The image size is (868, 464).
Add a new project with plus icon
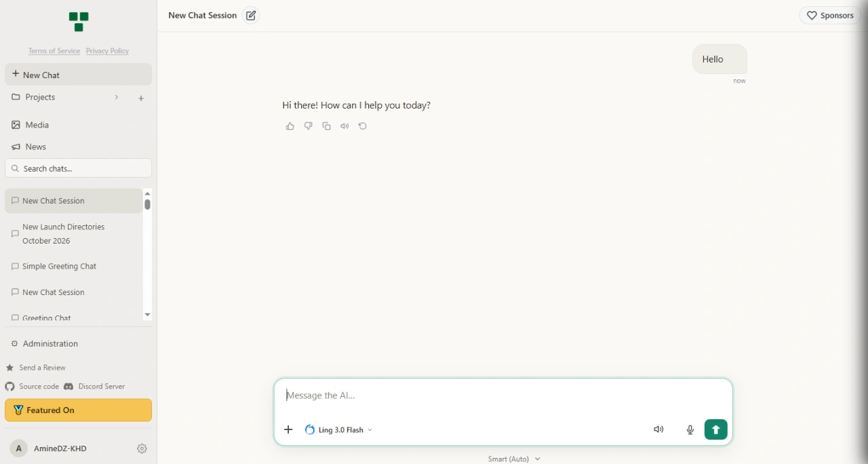click(141, 98)
